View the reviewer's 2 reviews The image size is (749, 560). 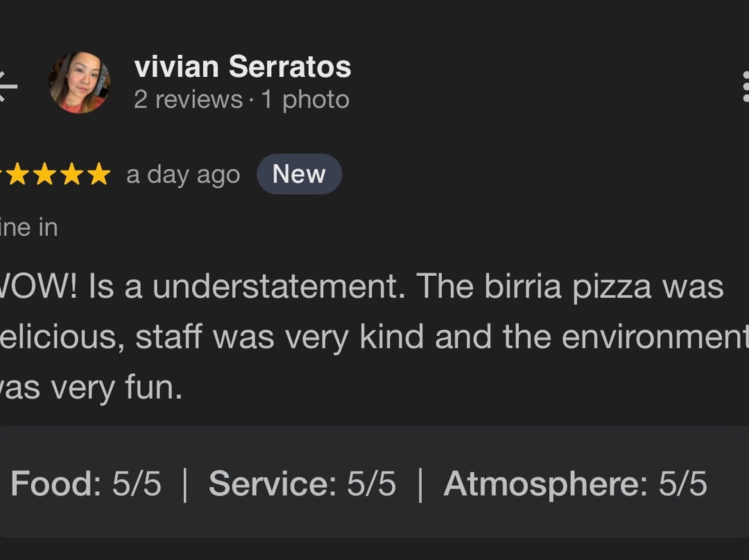187,100
